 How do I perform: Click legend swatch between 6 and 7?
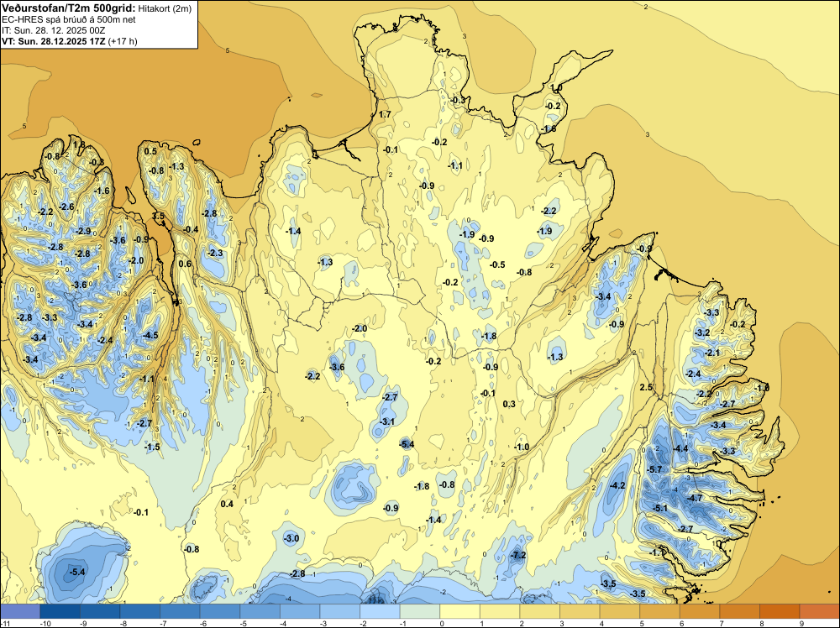click(700, 611)
